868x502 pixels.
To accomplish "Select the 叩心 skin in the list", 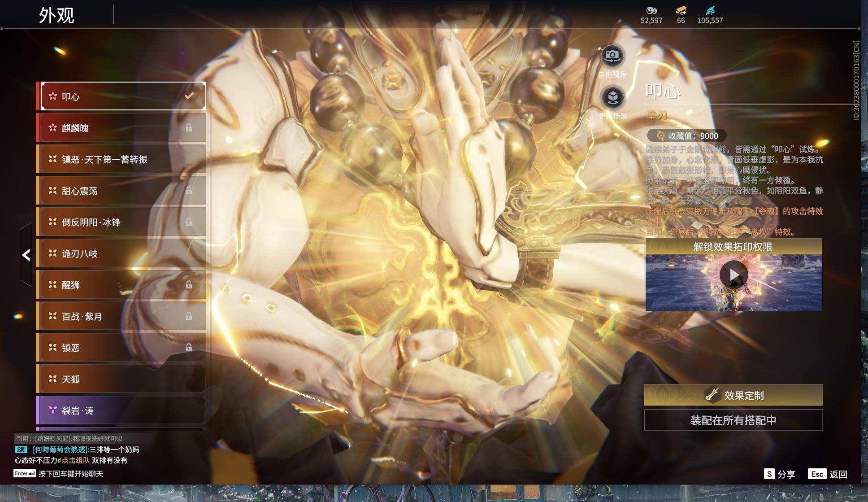I will 123,96.
